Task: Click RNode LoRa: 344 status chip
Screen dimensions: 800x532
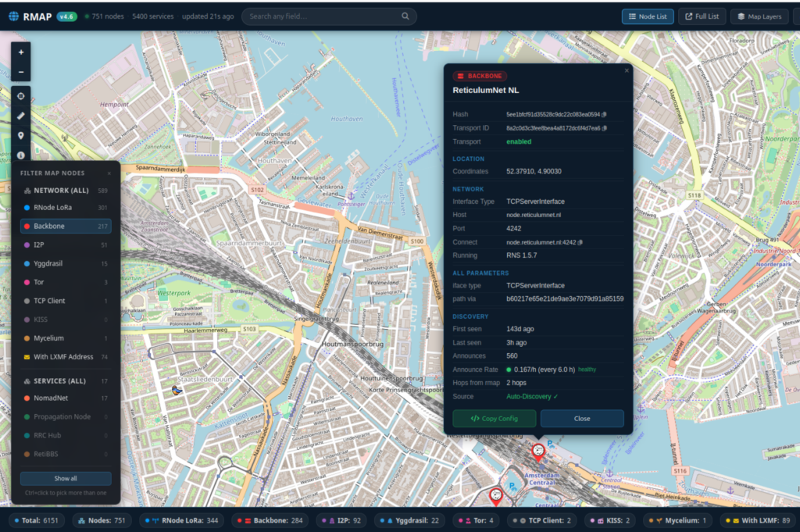Action: coord(181,521)
